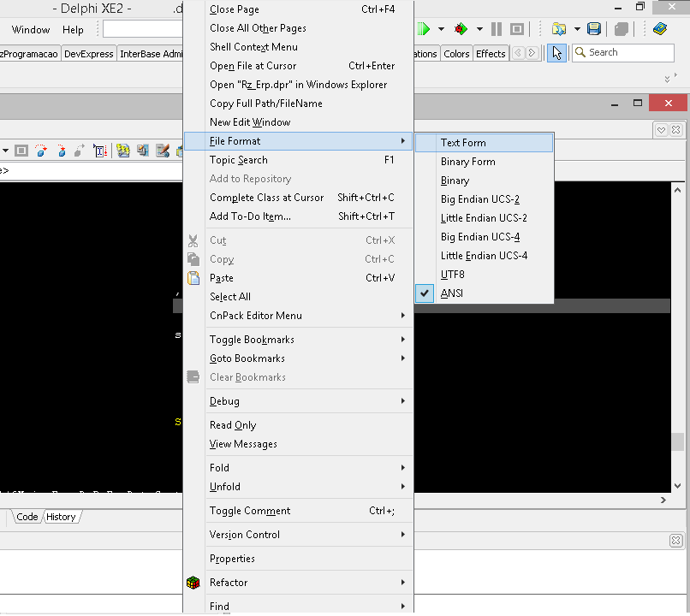
Task: Pause the running program
Action: click(495, 28)
